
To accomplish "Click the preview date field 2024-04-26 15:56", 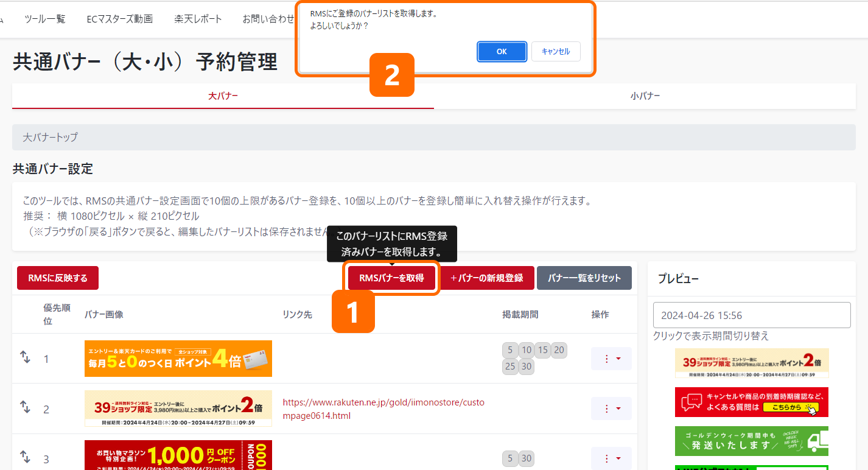I will point(752,315).
